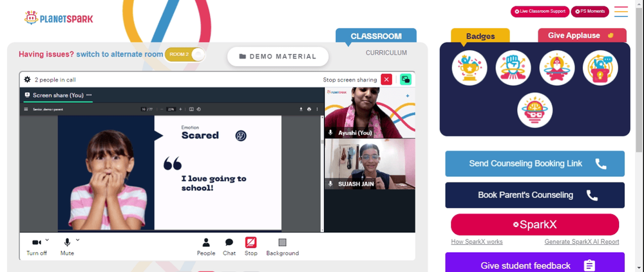The image size is (644, 272).
Task: Open the People panel
Action: click(206, 248)
